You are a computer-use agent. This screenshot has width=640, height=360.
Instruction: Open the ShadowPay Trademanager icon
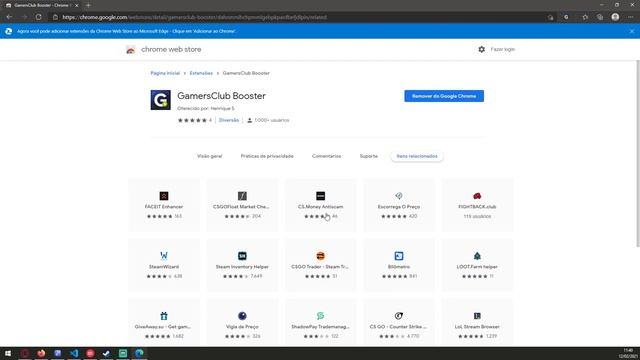click(320, 316)
